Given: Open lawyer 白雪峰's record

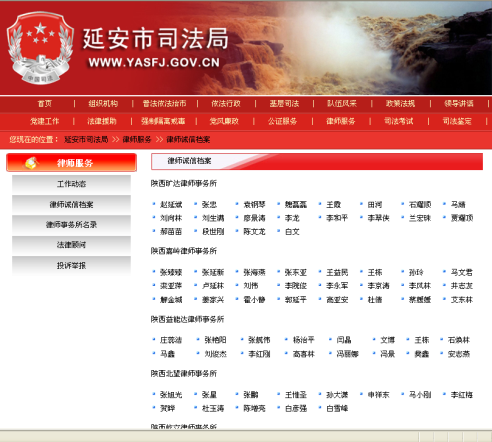Looking at the screenshot, I should 337,408.
